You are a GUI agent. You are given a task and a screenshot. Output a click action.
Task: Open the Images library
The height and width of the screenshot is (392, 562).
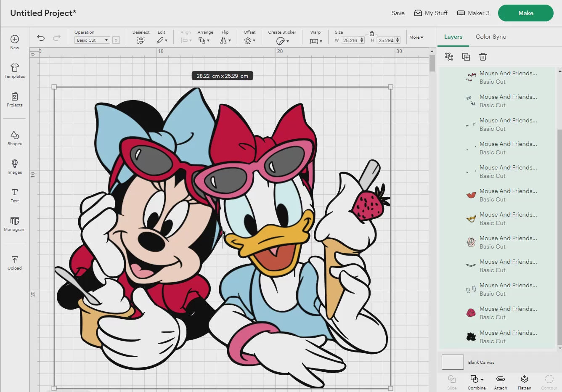coord(15,167)
